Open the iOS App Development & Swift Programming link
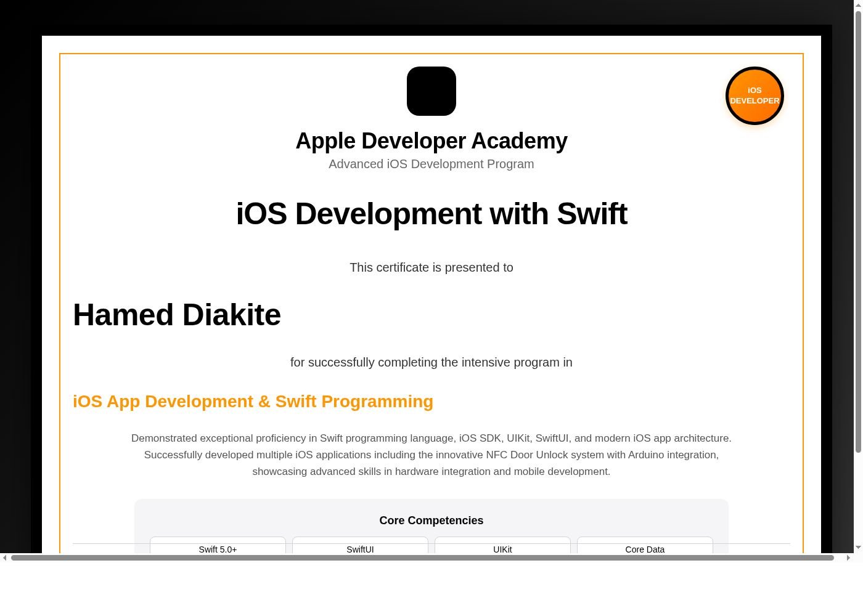 [253, 401]
